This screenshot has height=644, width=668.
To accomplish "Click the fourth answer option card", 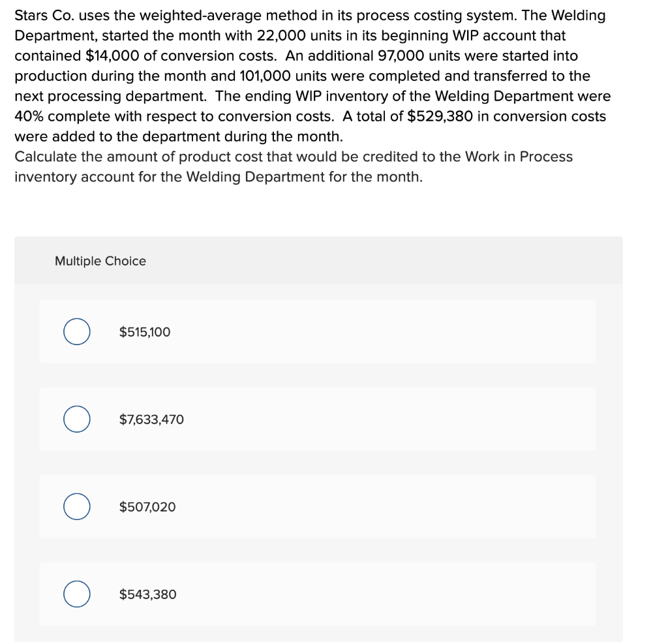I will (318, 594).
